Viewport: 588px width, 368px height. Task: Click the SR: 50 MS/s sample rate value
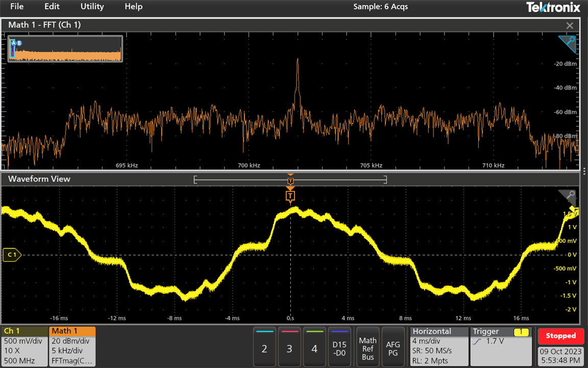(432, 351)
